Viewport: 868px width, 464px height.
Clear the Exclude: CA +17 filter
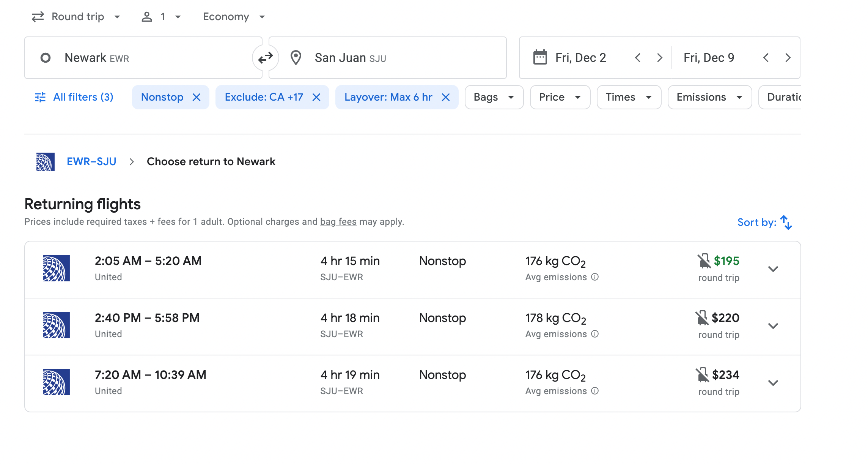coord(316,97)
